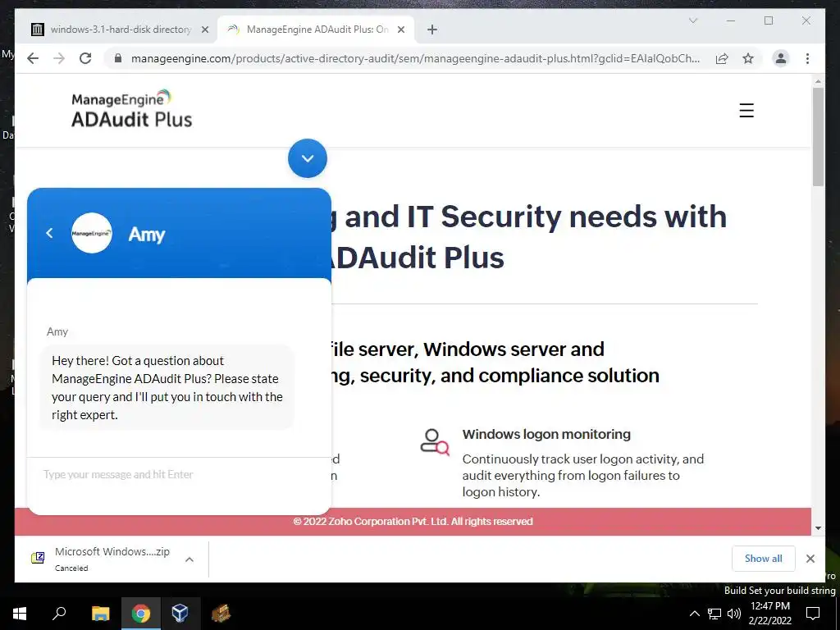840x630 pixels.
Task: Click the Amy name in chat header
Action: tap(147, 234)
